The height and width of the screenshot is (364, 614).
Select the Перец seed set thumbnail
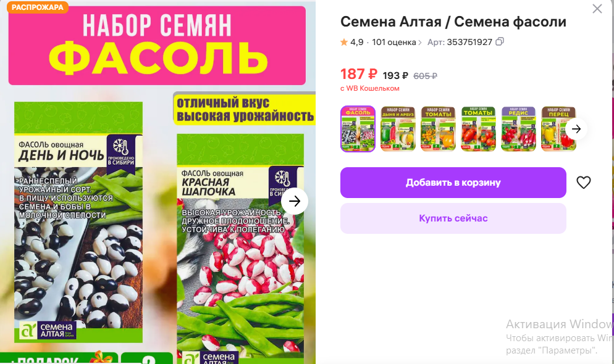coord(558,128)
